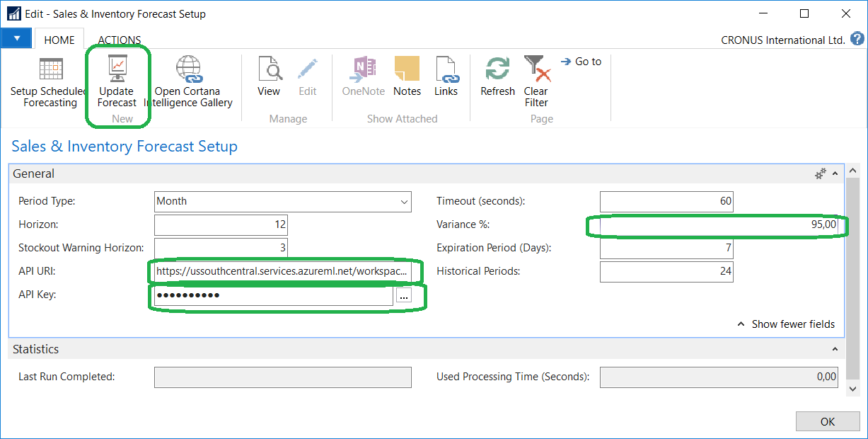Open the Help question mark icon
Image resolution: width=868 pixels, height=439 pixels.
[x=857, y=39]
